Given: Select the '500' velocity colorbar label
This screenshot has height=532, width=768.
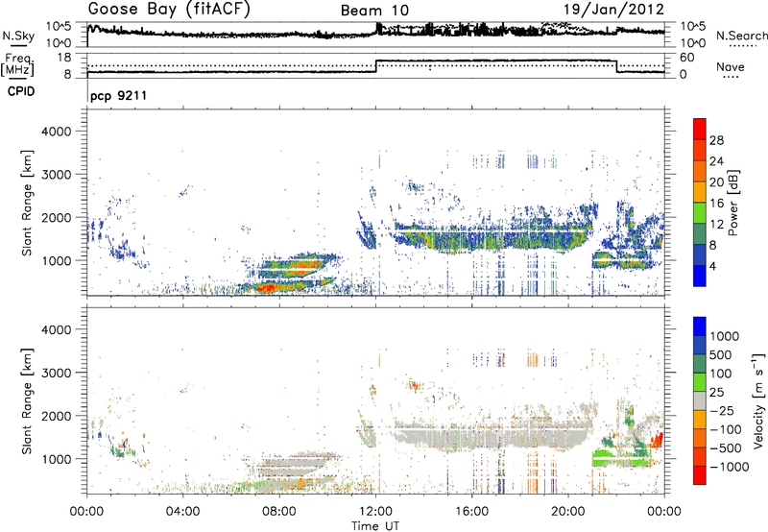Looking at the screenshot, I should pos(721,354).
